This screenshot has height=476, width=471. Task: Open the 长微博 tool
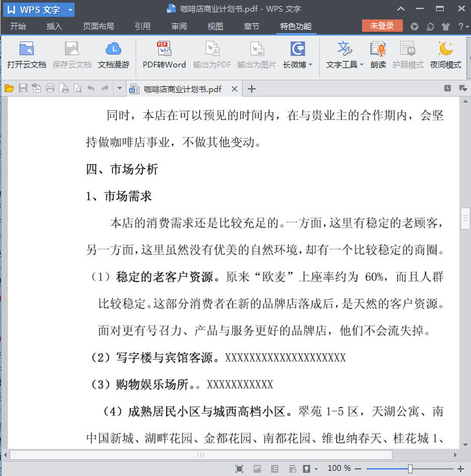click(x=297, y=55)
